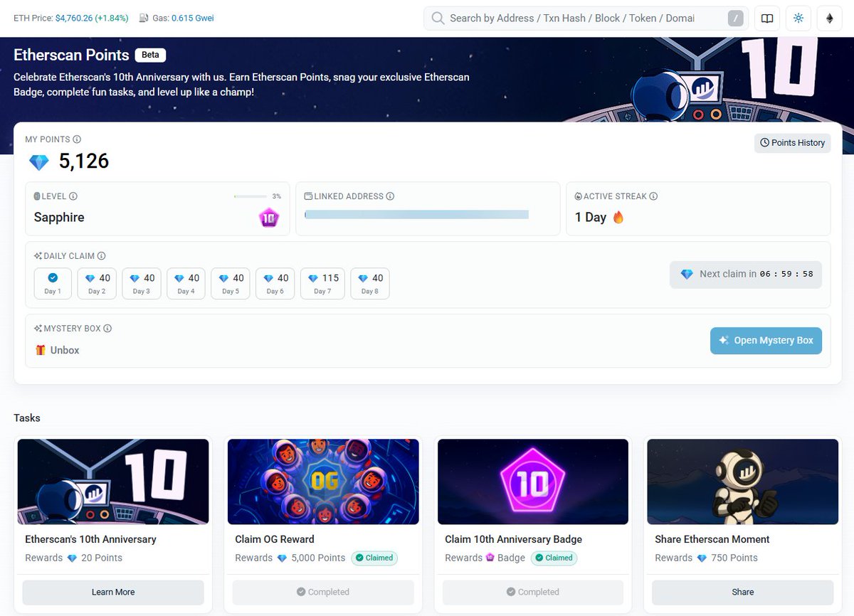Click the 5,000 Points reward text
Screen dimensions: 854x616
[318, 558]
